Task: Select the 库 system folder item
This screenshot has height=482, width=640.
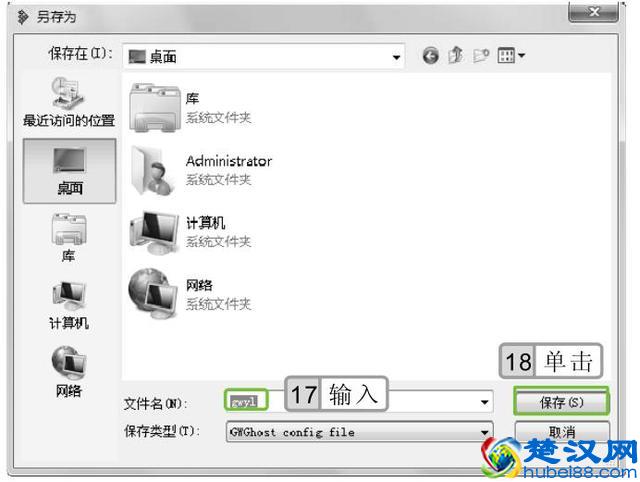Action: 190,107
